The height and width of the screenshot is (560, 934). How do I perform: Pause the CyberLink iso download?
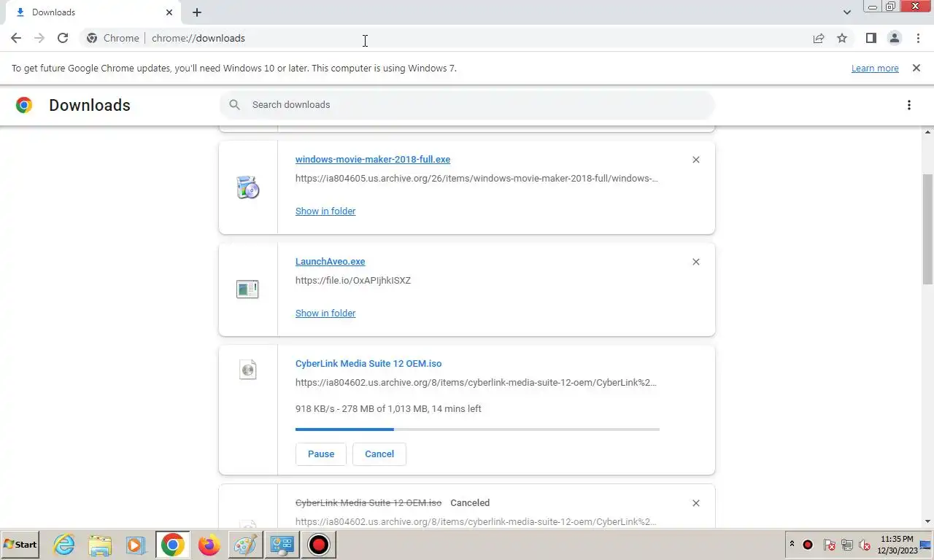[x=321, y=454]
